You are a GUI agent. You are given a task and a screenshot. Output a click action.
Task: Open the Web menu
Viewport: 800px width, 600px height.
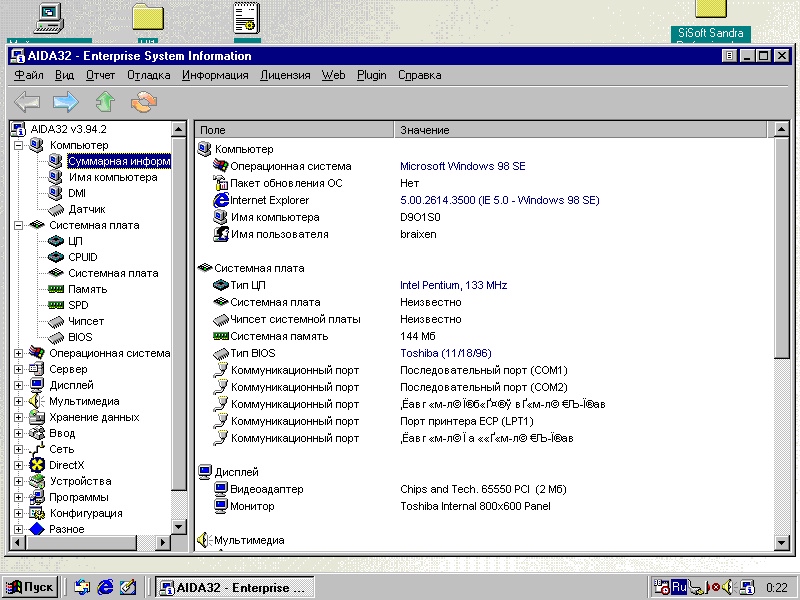[333, 75]
